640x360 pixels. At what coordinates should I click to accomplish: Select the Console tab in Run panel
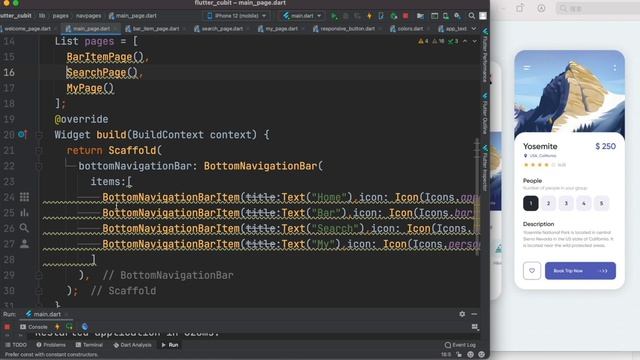coord(34,327)
